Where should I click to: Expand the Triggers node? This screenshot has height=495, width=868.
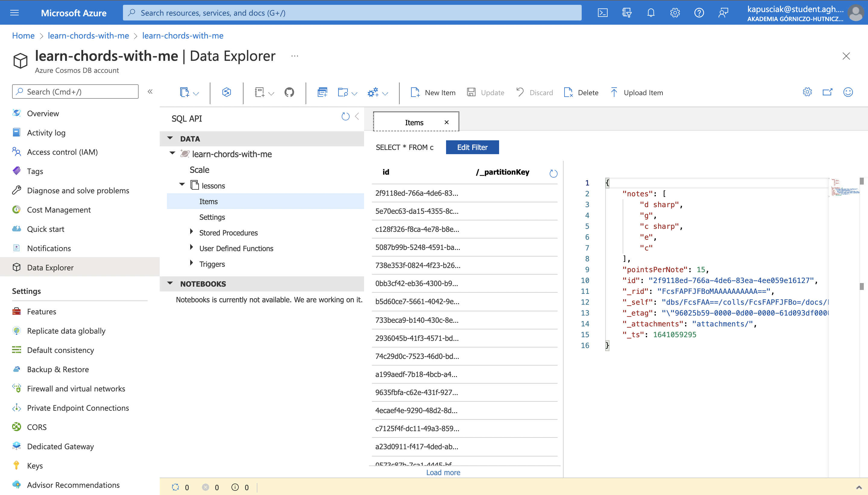point(191,263)
